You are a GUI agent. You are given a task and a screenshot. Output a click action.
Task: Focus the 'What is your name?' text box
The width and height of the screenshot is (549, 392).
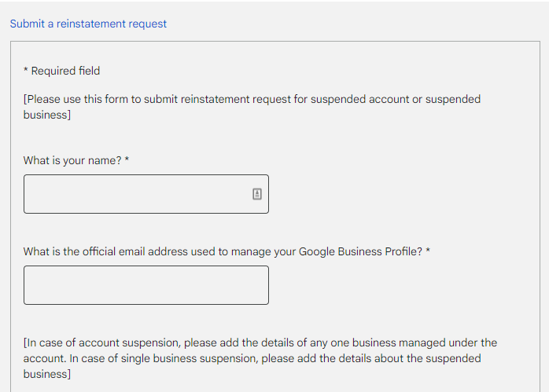(146, 194)
